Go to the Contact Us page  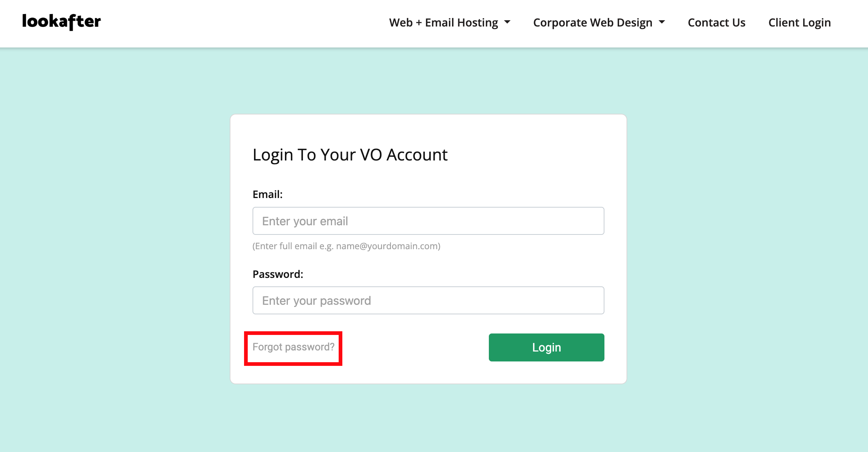click(716, 23)
